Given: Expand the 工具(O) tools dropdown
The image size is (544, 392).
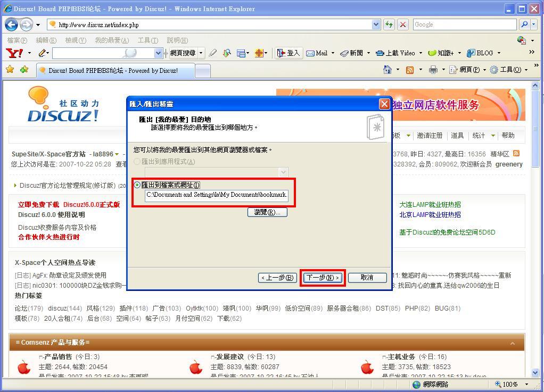Looking at the screenshot, I should [526, 70].
